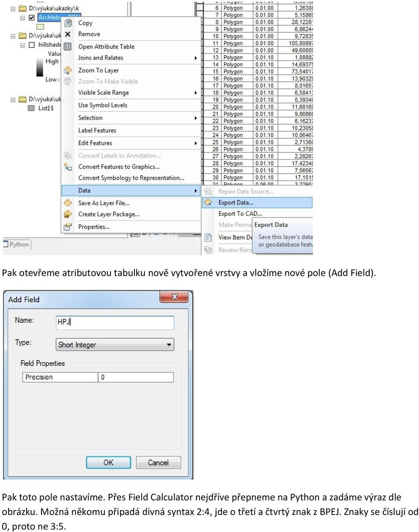Click the Name input field containing HPJ
Viewport: 419px width, 532px height.
pos(115,323)
